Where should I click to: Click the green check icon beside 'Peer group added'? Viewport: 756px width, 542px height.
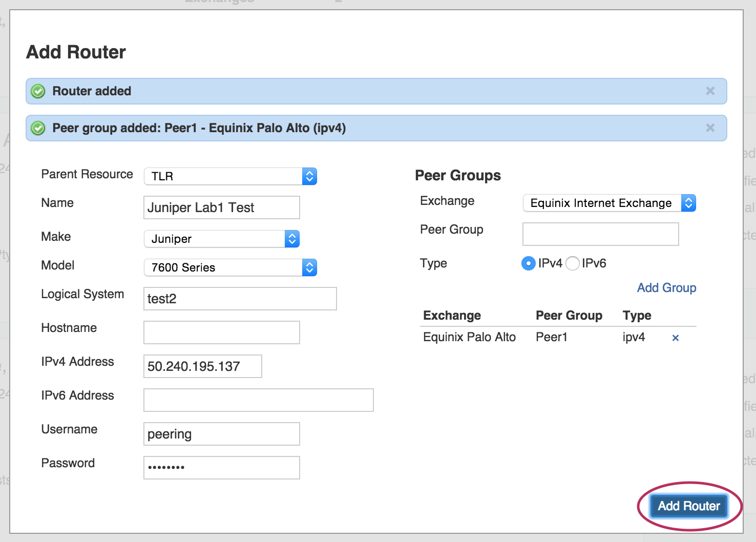pos(38,128)
